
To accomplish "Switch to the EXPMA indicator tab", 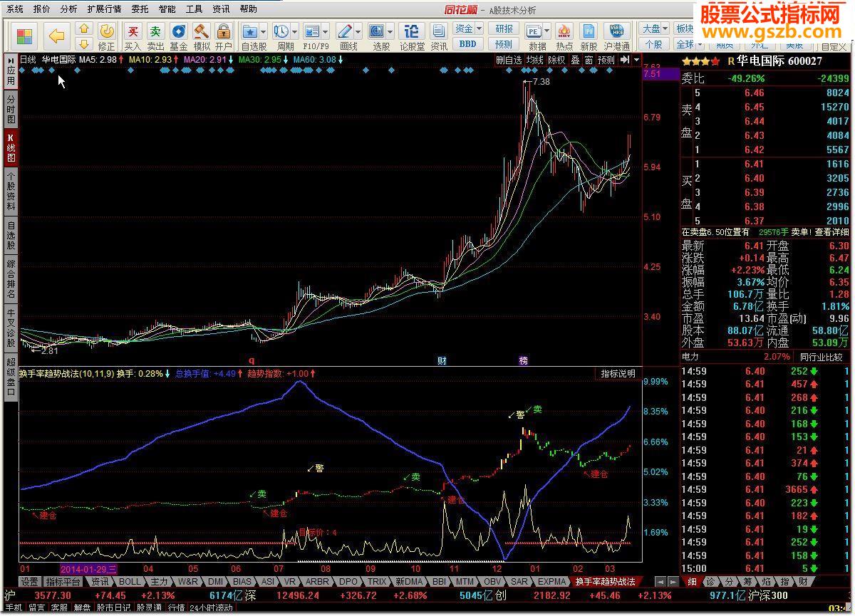I will pos(550,582).
